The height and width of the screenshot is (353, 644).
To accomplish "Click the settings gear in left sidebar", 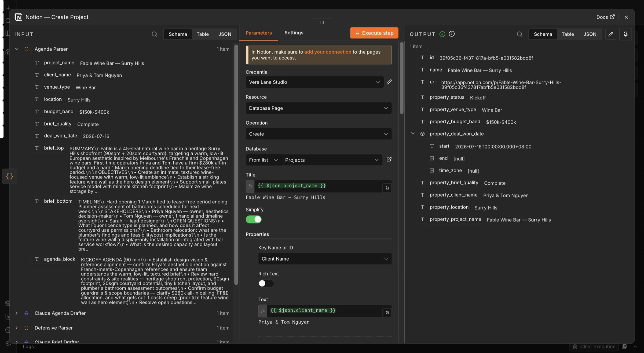I will 8,343.
